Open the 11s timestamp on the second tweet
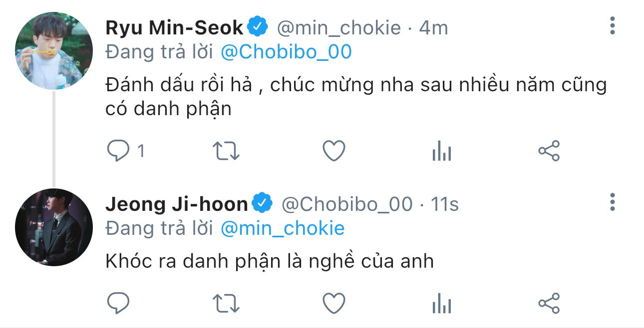Image resolution: width=644 pixels, height=328 pixels. pos(444,204)
